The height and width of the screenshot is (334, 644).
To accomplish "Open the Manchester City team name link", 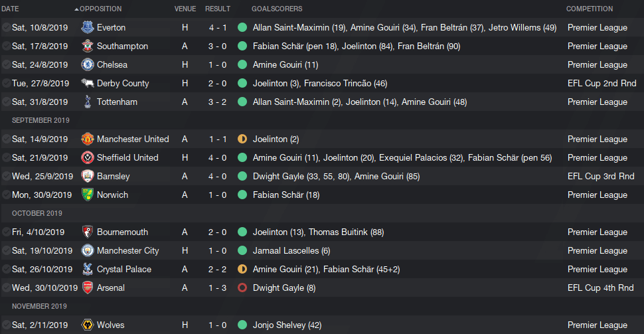I will point(127,250).
